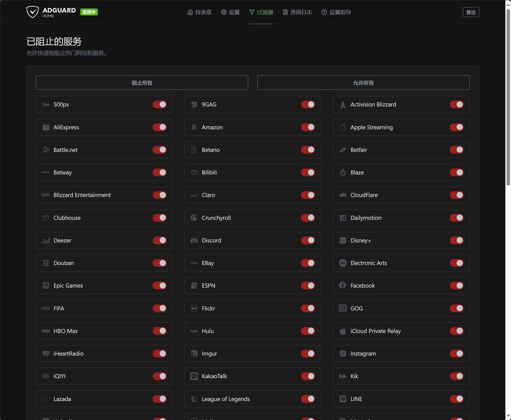Click the 已阻止的服务 page heading
This screenshot has height=420, width=511.
click(x=54, y=42)
